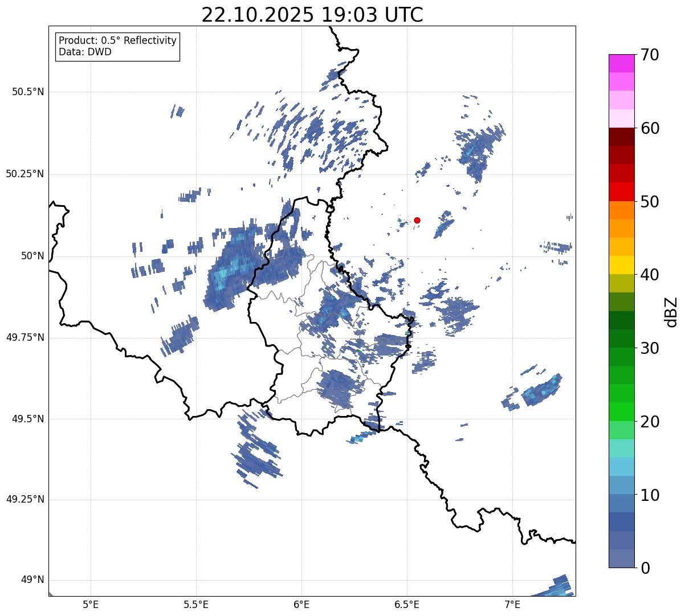685x616 pixels.
Task: Click the 5°E longitude label
Action: (x=91, y=604)
